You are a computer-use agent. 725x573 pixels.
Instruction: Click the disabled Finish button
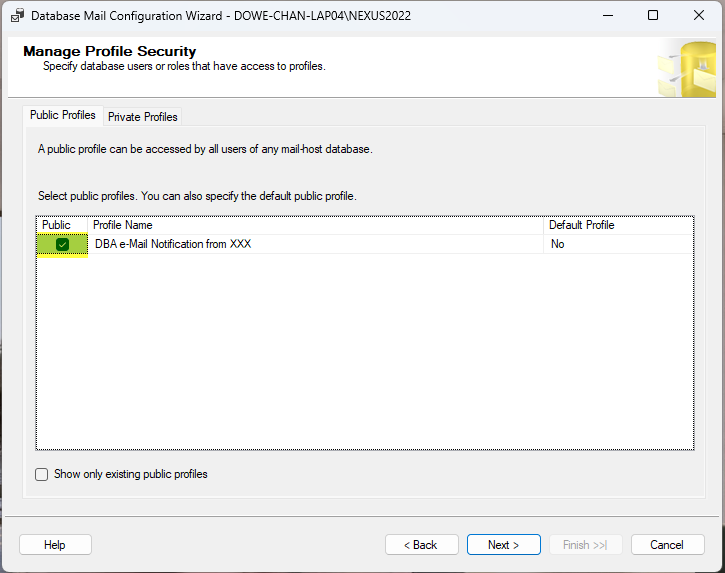tap(585, 545)
